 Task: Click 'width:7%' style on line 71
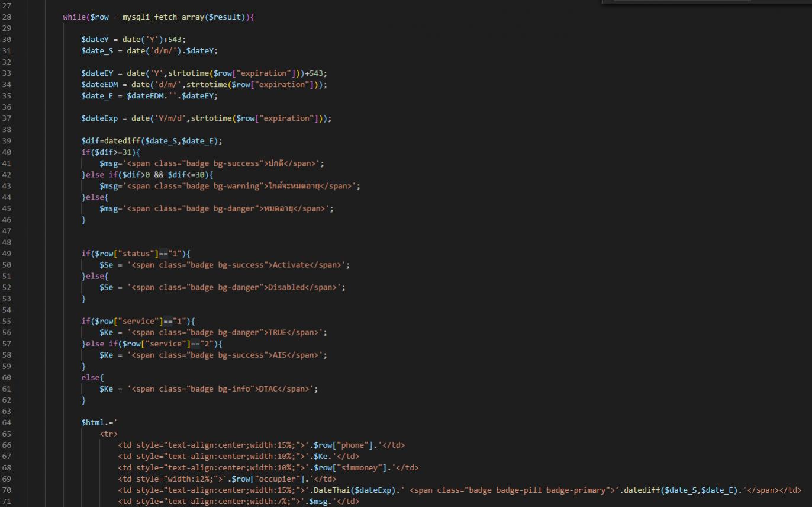270,501
